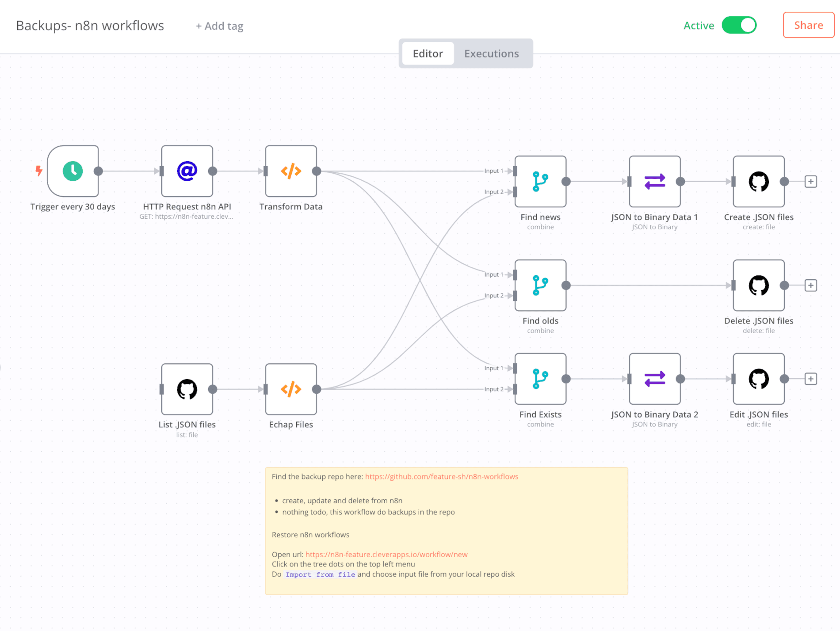Click the Input 1 label of Find Exists
This screenshot has width=840, height=631.
click(493, 368)
